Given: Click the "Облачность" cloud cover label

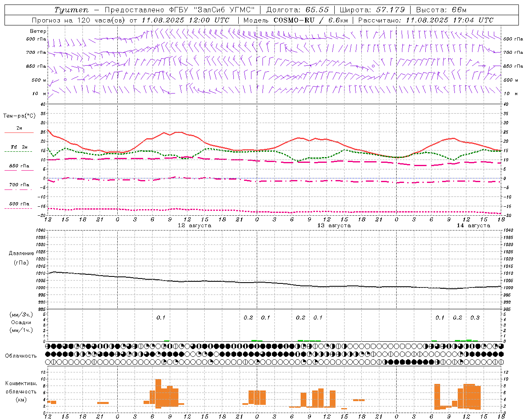Looking at the screenshot, I should point(21,356).
